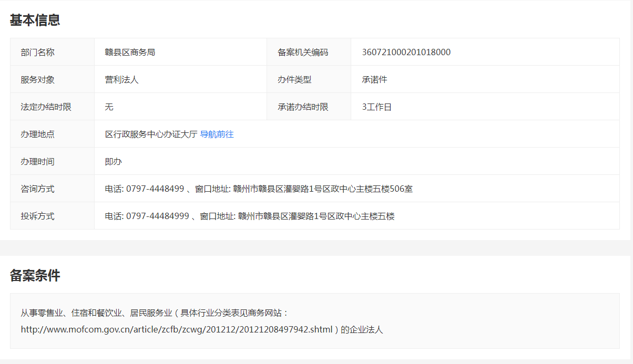The image size is (633, 364).
Task: Click the value 即办
Action: pos(113,162)
